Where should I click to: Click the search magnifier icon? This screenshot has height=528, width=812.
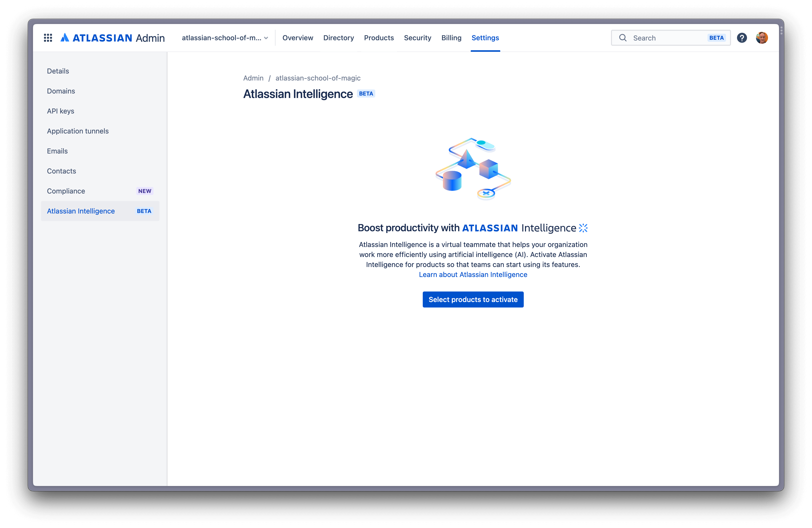622,37
